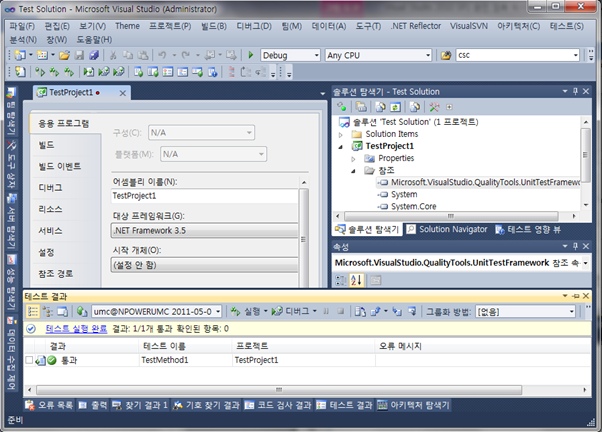
Task: Open the 테스트(S) menu
Action: click(x=567, y=26)
